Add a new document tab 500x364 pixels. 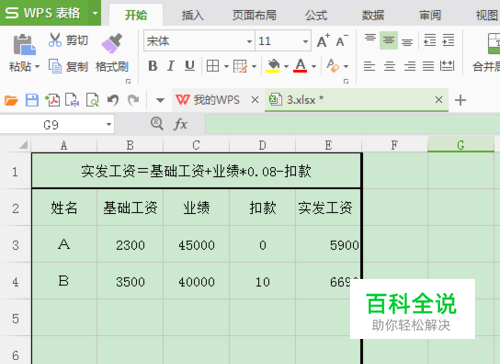pyautogui.click(x=460, y=100)
